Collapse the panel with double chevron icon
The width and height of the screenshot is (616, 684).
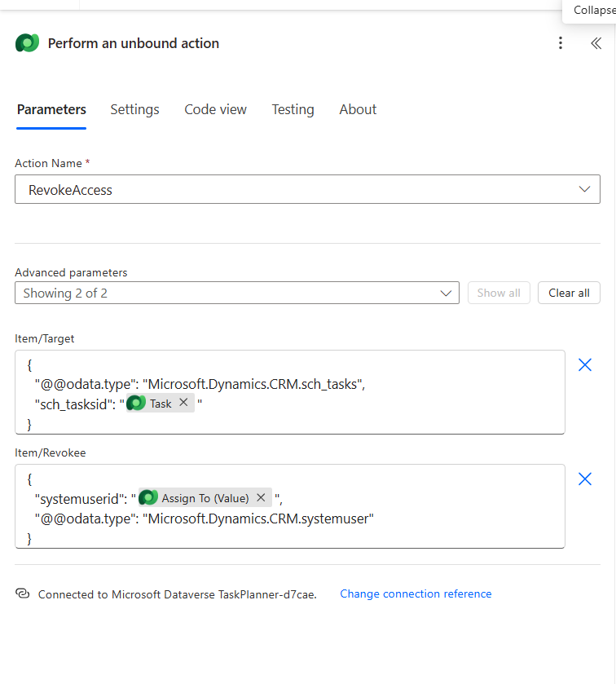[x=596, y=43]
